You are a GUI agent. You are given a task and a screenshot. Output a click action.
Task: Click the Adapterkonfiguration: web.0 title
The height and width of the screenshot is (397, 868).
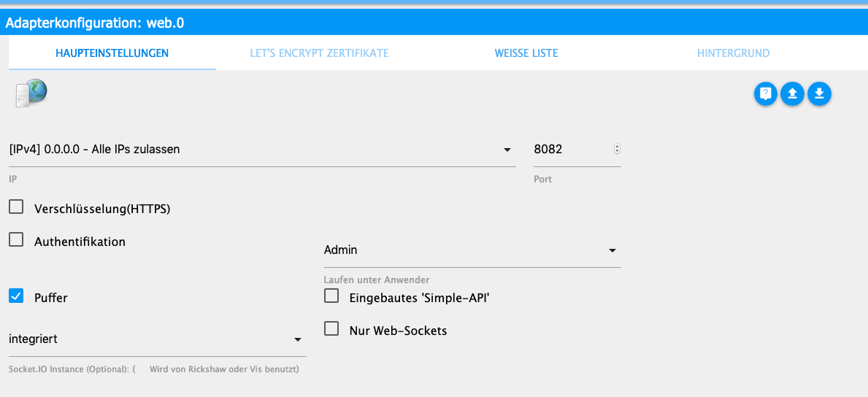point(95,23)
